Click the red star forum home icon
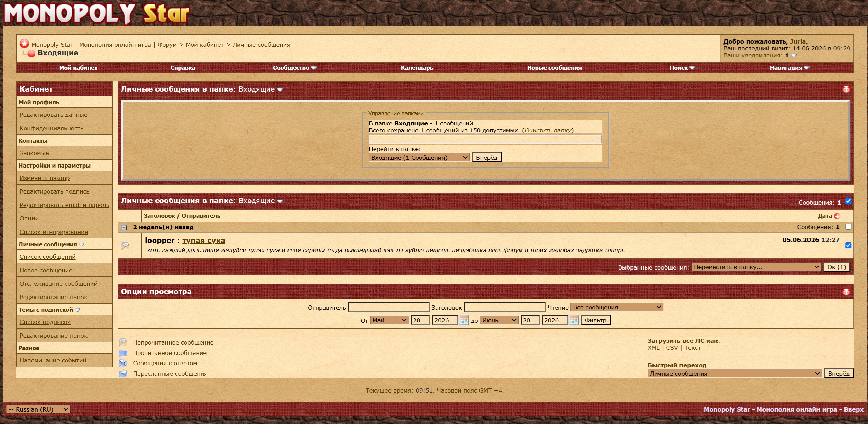This screenshot has width=868, height=424. coord(24,44)
